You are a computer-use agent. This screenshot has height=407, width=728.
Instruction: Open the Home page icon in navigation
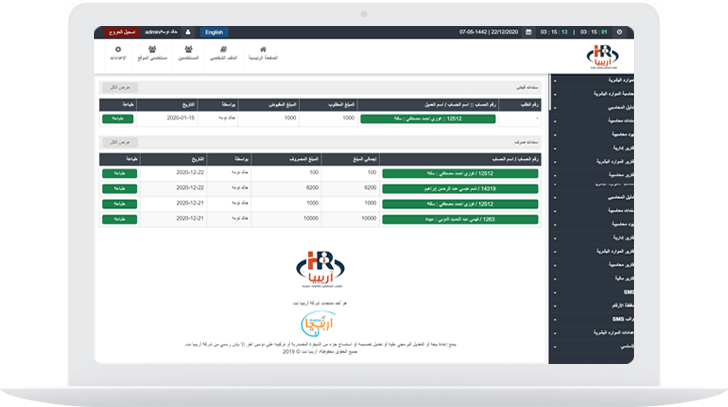coord(263,54)
